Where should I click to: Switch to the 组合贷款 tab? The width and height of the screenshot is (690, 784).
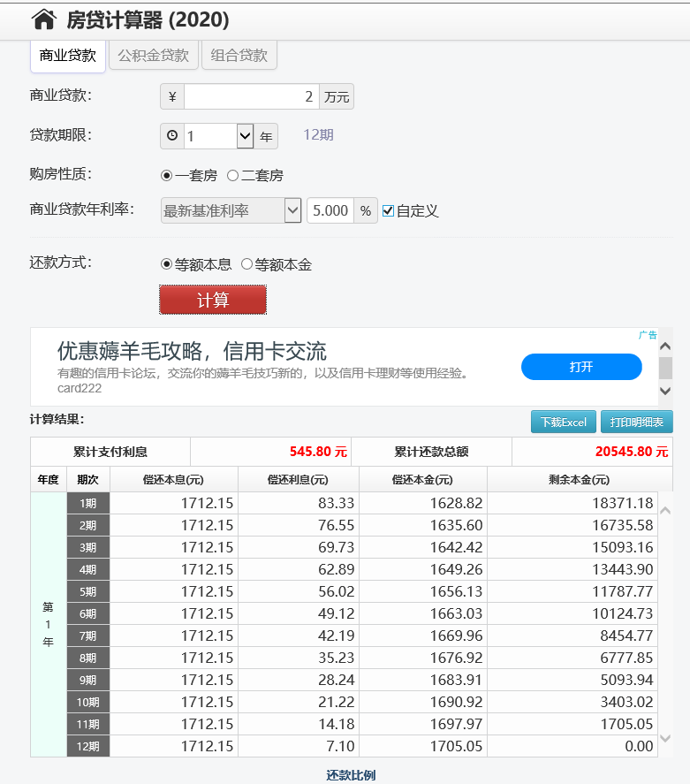pos(239,56)
